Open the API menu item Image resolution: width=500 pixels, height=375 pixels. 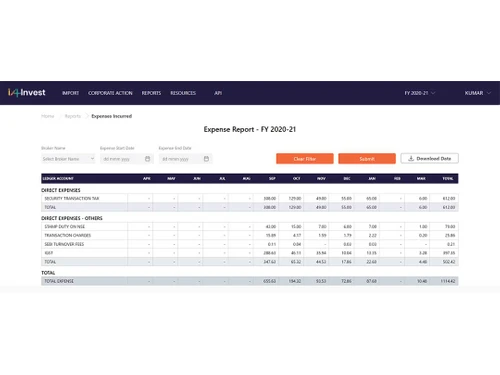click(x=218, y=93)
